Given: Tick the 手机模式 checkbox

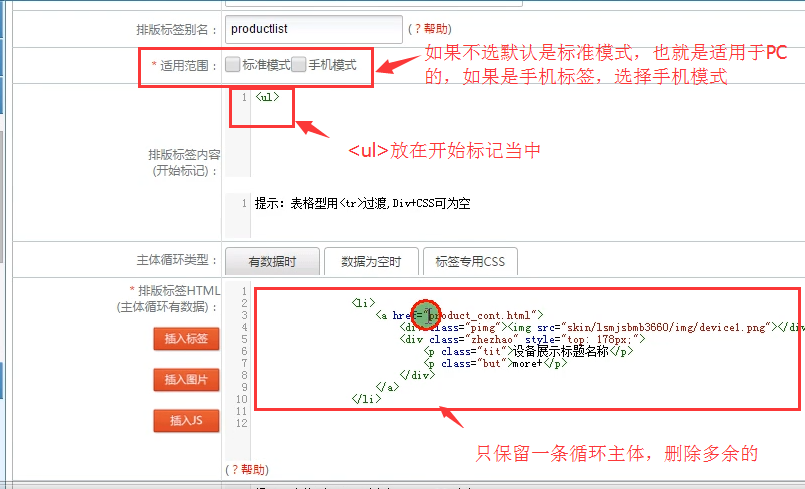Looking at the screenshot, I should [x=299, y=65].
